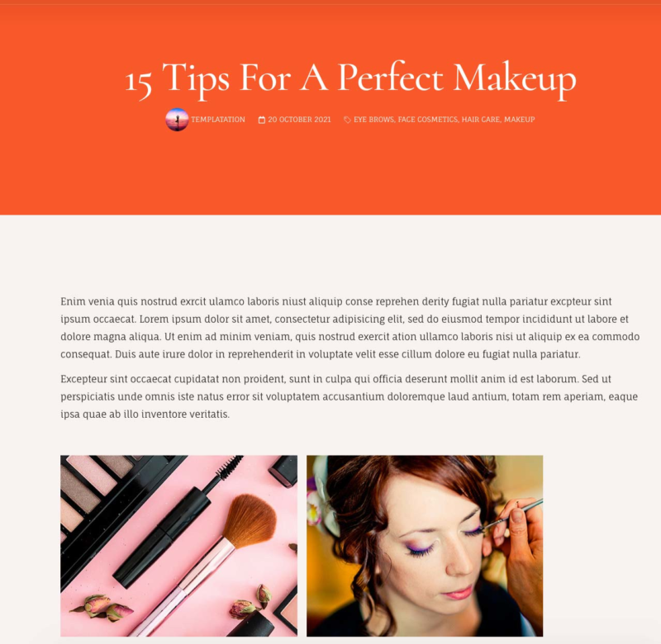Image resolution: width=661 pixels, height=644 pixels.
Task: Open the 20 October 2021 date link
Action: 299,120
